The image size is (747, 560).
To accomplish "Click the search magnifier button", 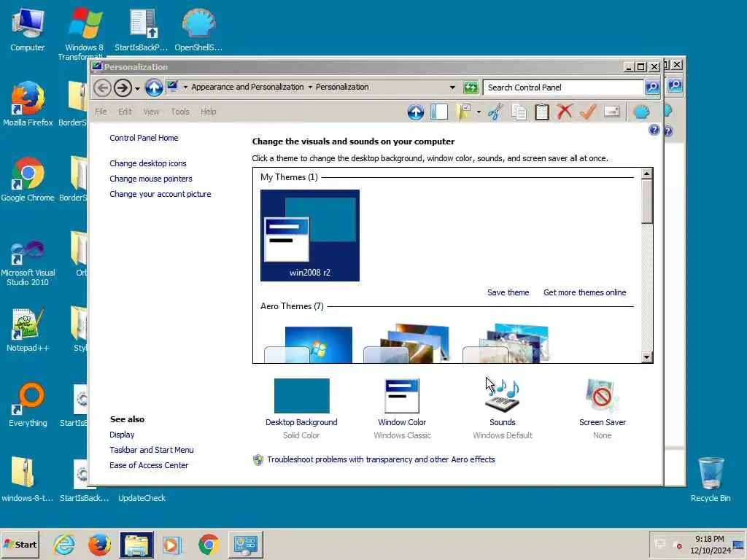I will tap(652, 87).
